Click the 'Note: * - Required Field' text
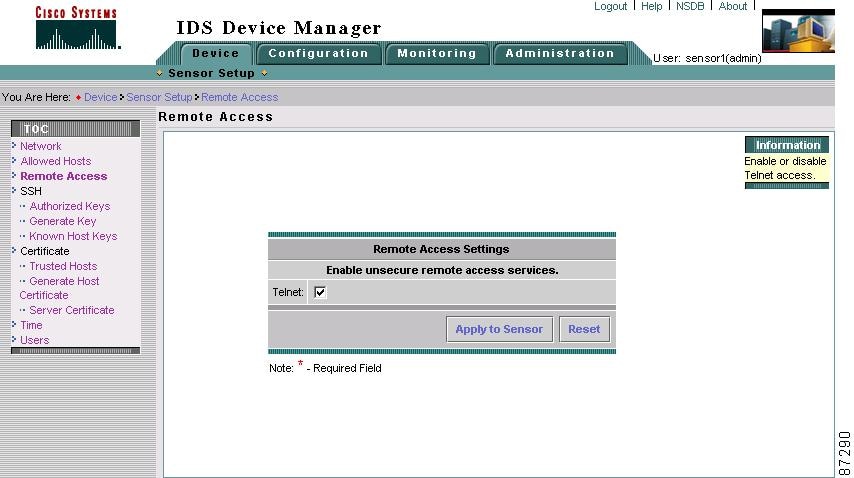The width and height of the screenshot is (854, 478). (x=325, y=367)
